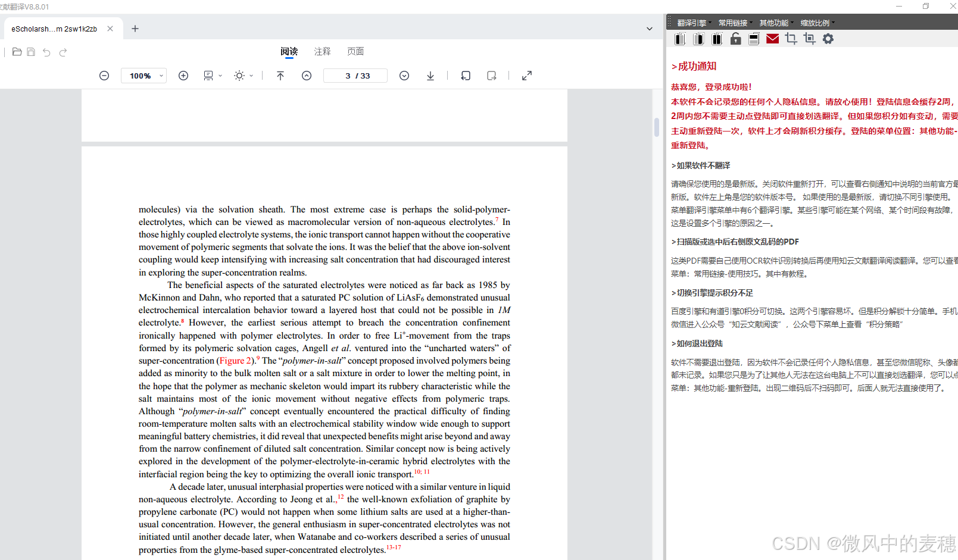Switch to the 阅读 tab
The width and height of the screenshot is (958, 560).
(289, 52)
